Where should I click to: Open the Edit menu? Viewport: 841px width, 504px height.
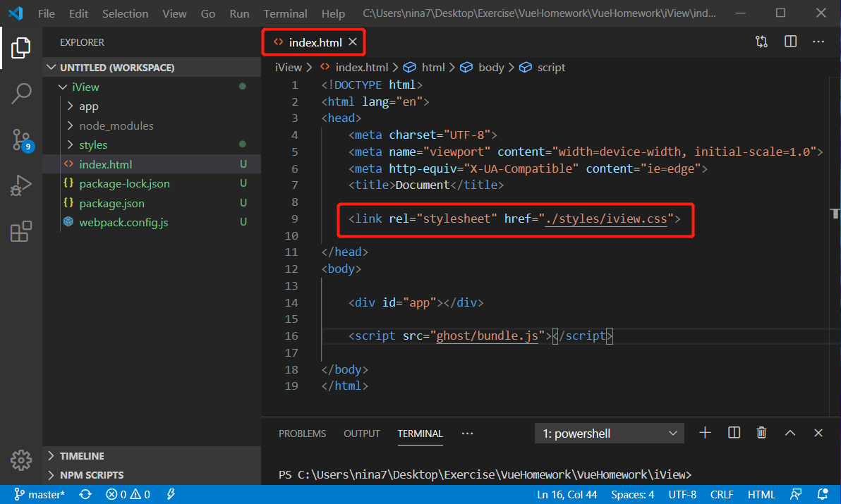tap(78, 13)
